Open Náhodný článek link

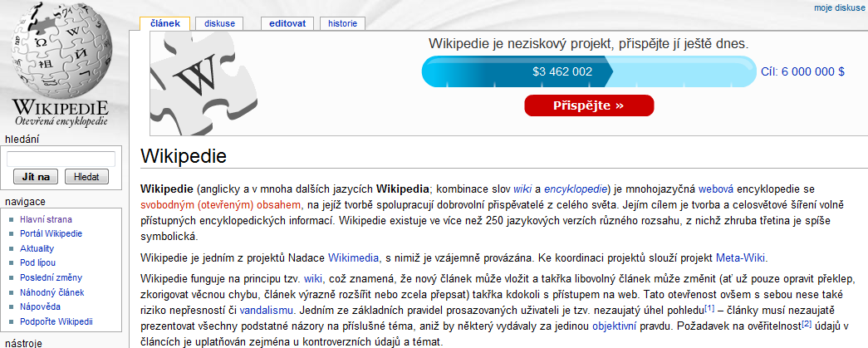52,292
